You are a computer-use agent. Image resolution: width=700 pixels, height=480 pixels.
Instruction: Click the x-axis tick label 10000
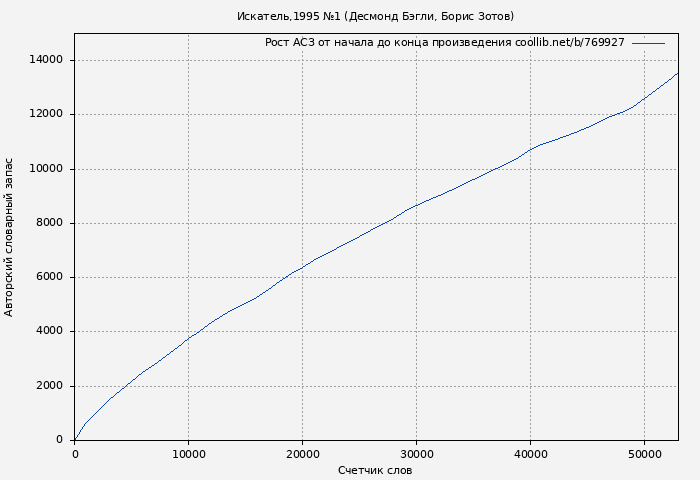point(188,454)
